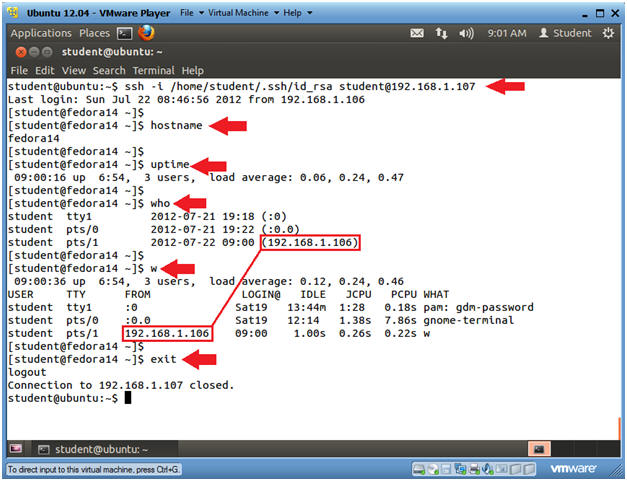Open the sound volume indicator
Image resolution: width=627 pixels, height=481 pixels.
coord(466,33)
